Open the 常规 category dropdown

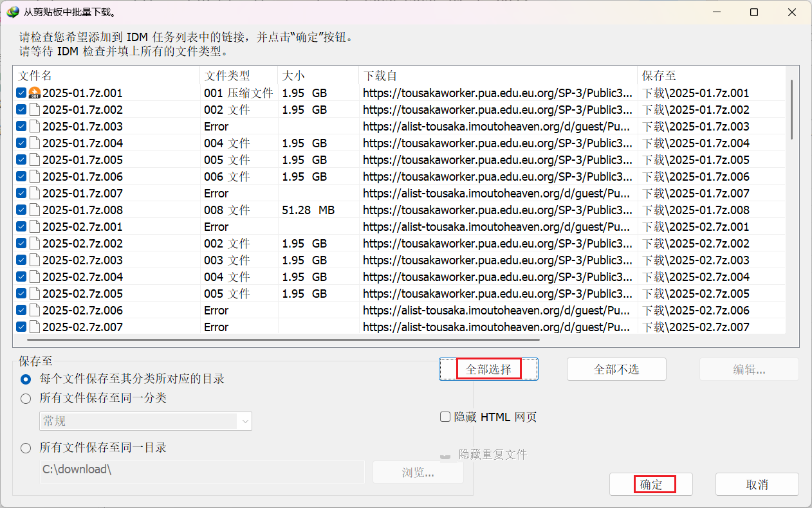[x=145, y=421]
